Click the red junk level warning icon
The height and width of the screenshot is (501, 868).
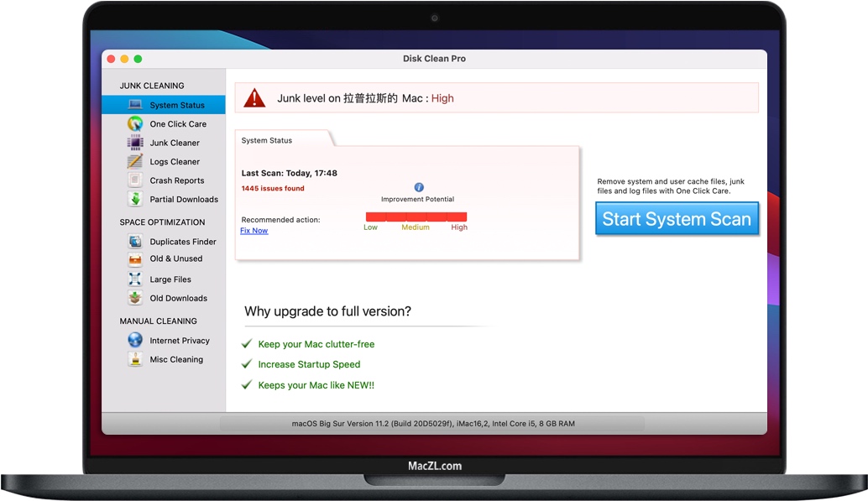(x=252, y=97)
